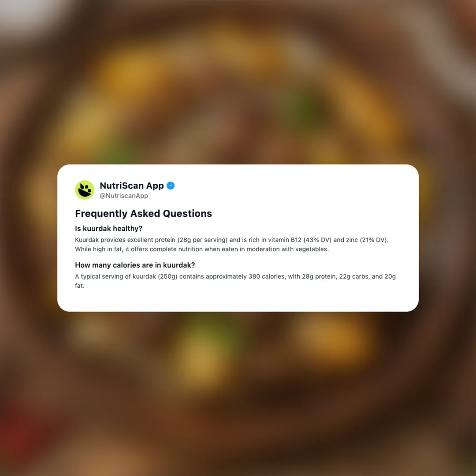Click the word 'Questions' in the heading
This screenshot has height=476, width=476.
(187, 213)
